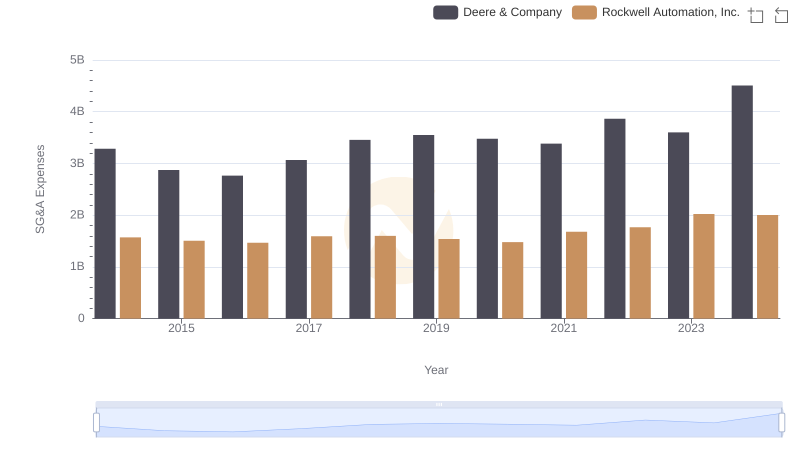
Task: Select the right handle of the range slider
Action: click(781, 422)
